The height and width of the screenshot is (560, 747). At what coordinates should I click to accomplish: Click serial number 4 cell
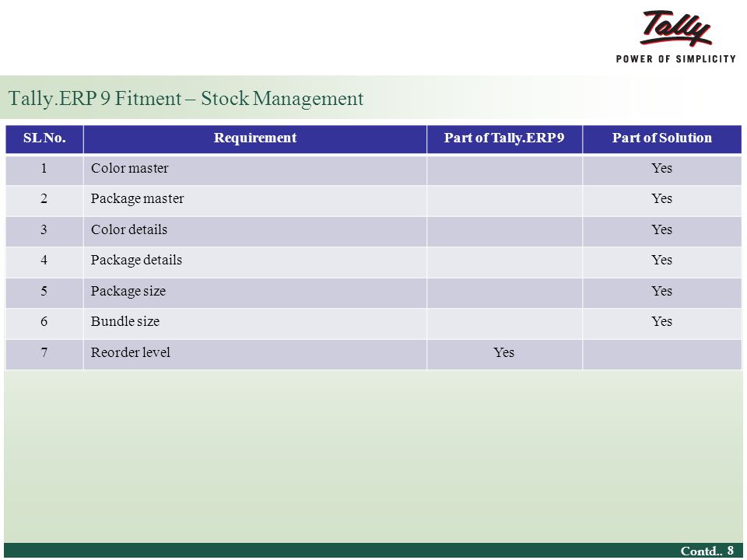44,261
